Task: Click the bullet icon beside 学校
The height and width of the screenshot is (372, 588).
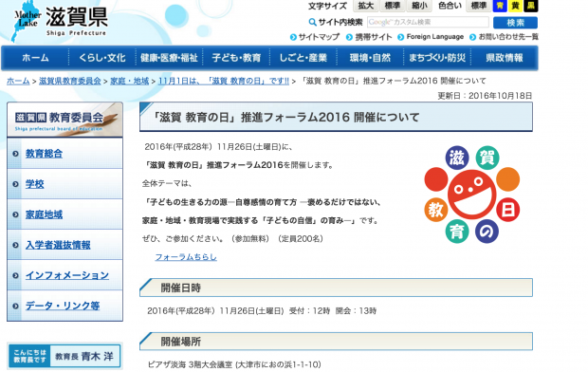Action: tap(15, 184)
